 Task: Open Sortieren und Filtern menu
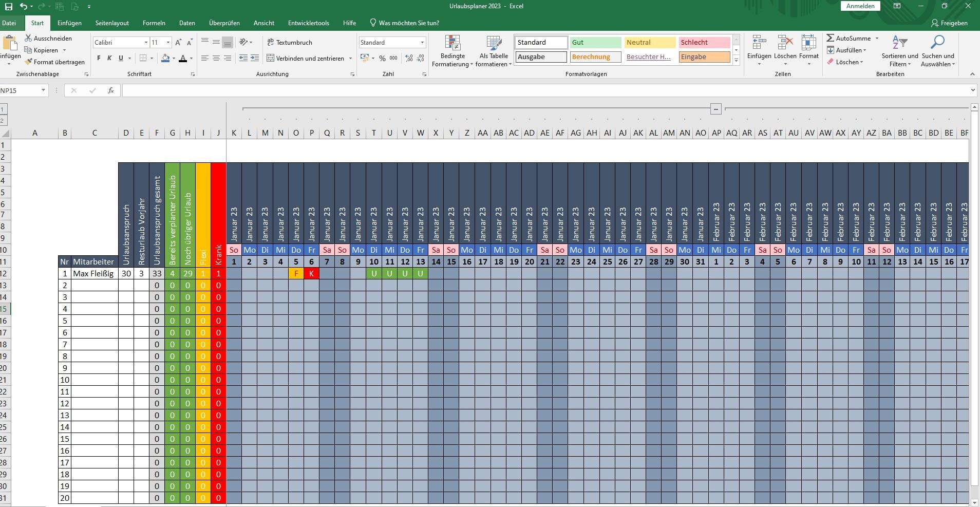tap(900, 51)
